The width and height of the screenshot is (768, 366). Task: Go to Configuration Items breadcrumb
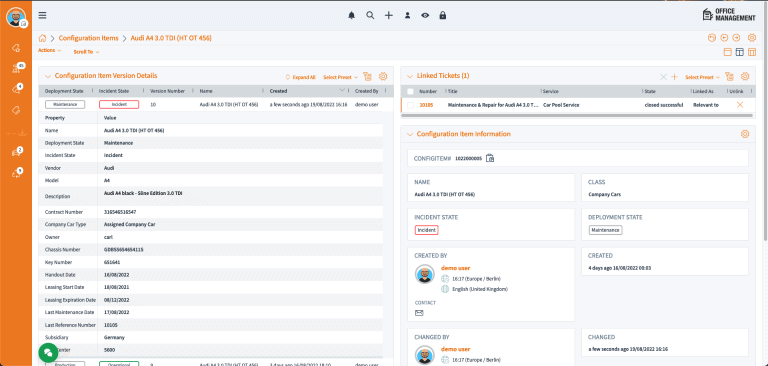click(x=89, y=38)
